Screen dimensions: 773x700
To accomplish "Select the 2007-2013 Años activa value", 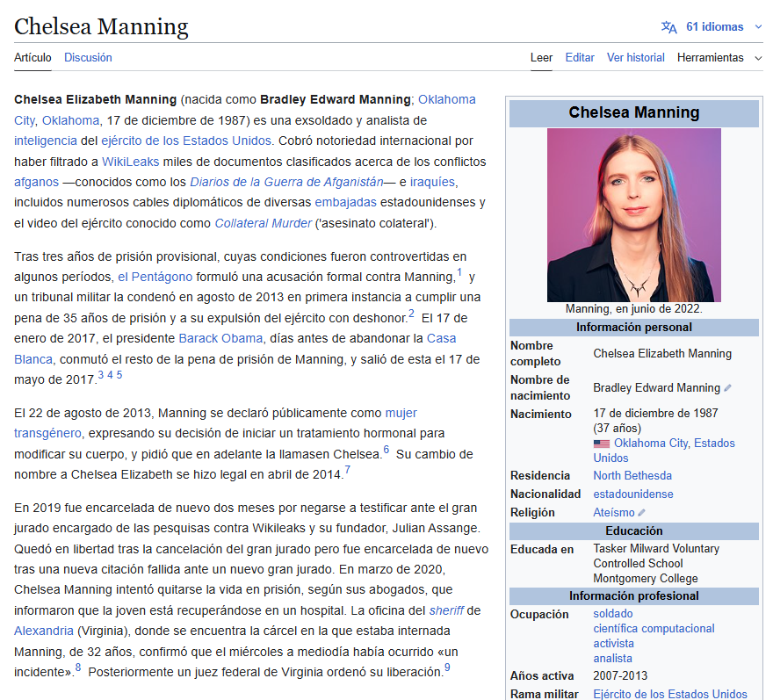I will click(x=620, y=675).
